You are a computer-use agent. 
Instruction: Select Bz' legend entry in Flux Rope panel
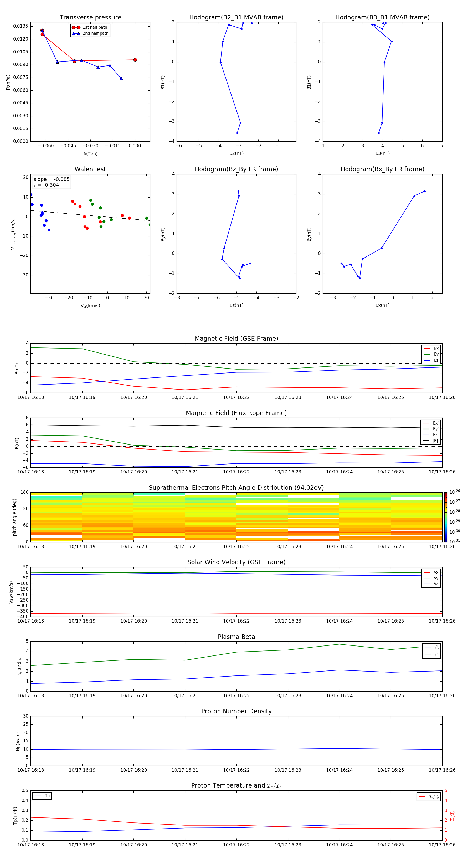point(431,435)
